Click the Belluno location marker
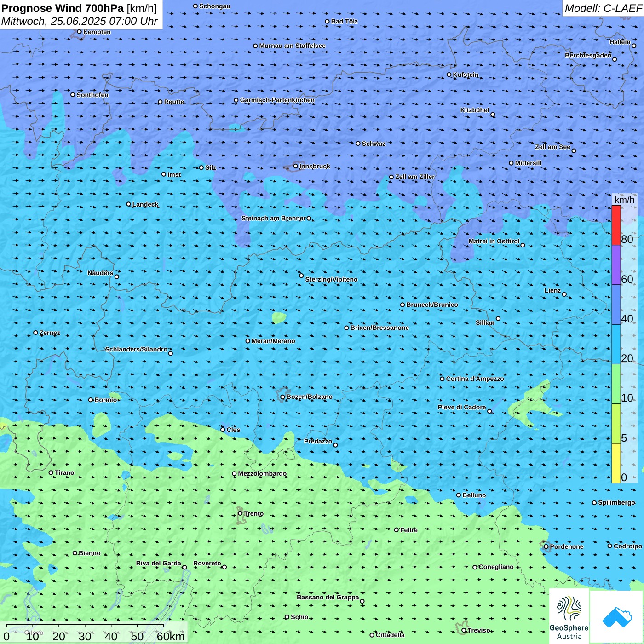 (x=459, y=495)
